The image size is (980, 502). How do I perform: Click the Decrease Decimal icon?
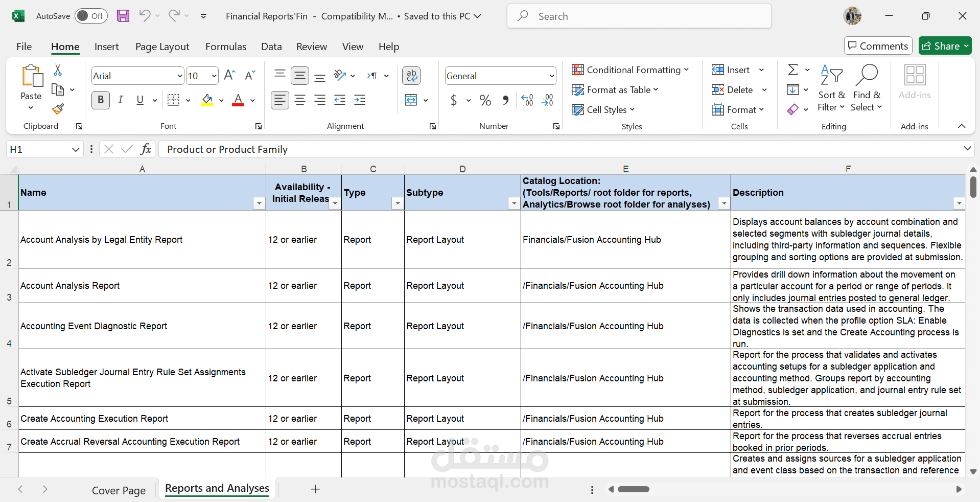(x=547, y=101)
